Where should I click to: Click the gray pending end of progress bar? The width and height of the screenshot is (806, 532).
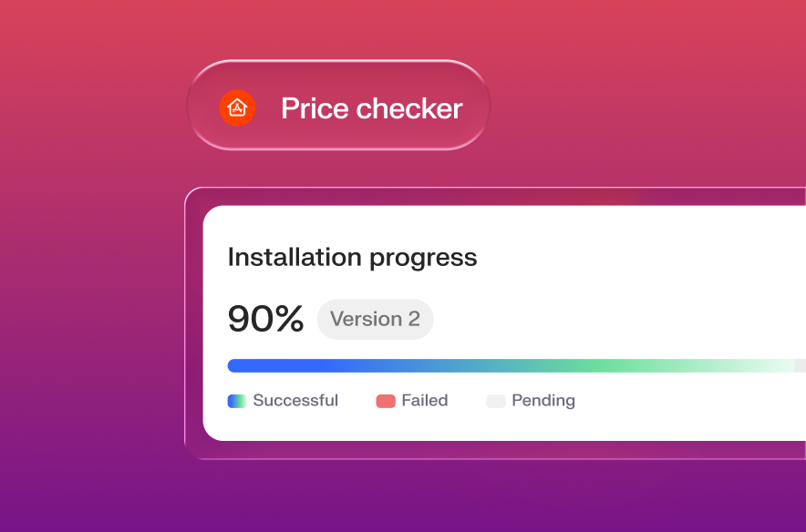coord(800,365)
